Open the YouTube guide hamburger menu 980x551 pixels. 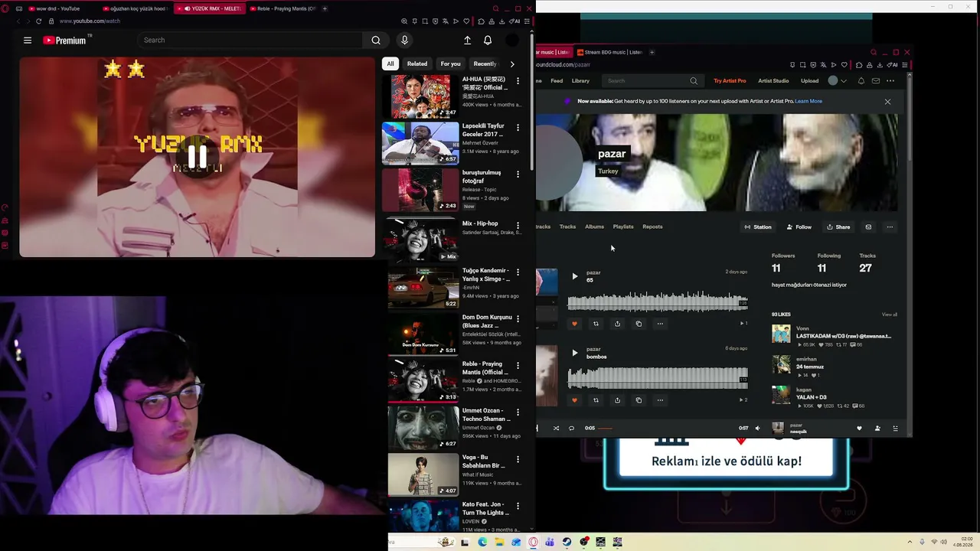[x=28, y=41]
